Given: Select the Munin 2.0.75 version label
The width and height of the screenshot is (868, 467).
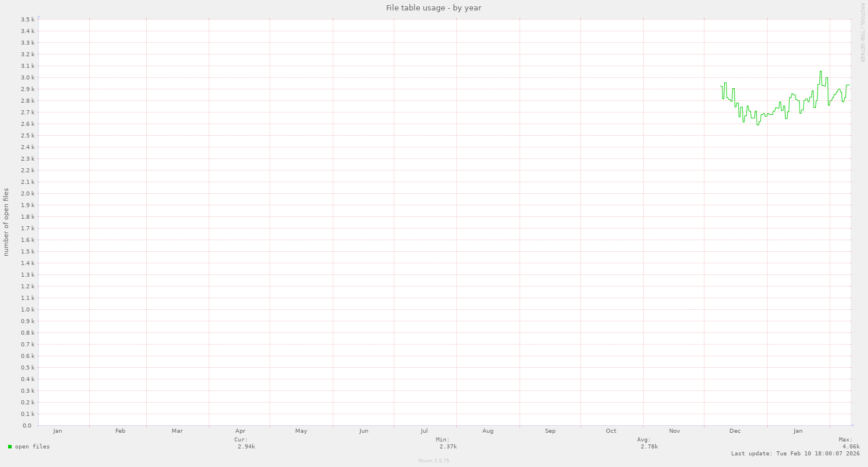Looking at the screenshot, I should (433, 461).
